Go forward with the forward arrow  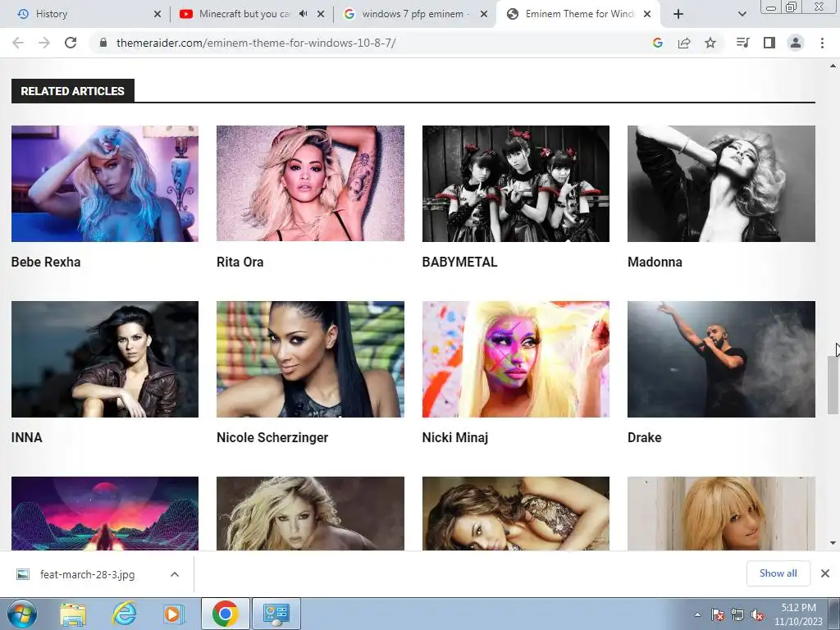pos(44,43)
